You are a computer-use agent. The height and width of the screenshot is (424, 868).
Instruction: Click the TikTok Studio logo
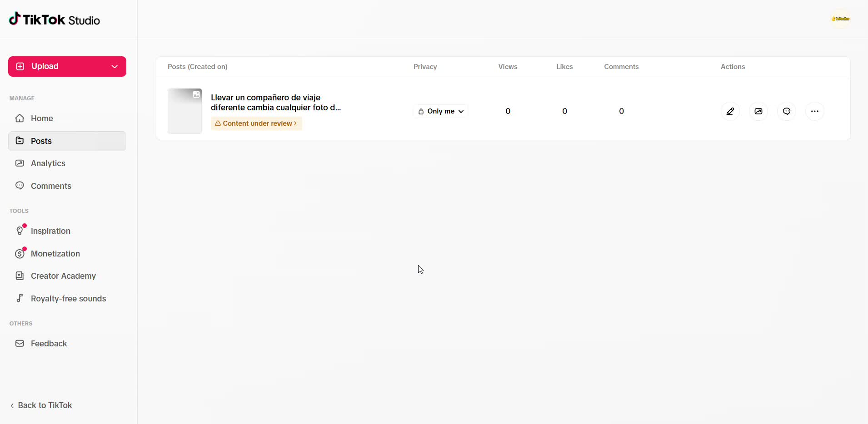point(55,20)
